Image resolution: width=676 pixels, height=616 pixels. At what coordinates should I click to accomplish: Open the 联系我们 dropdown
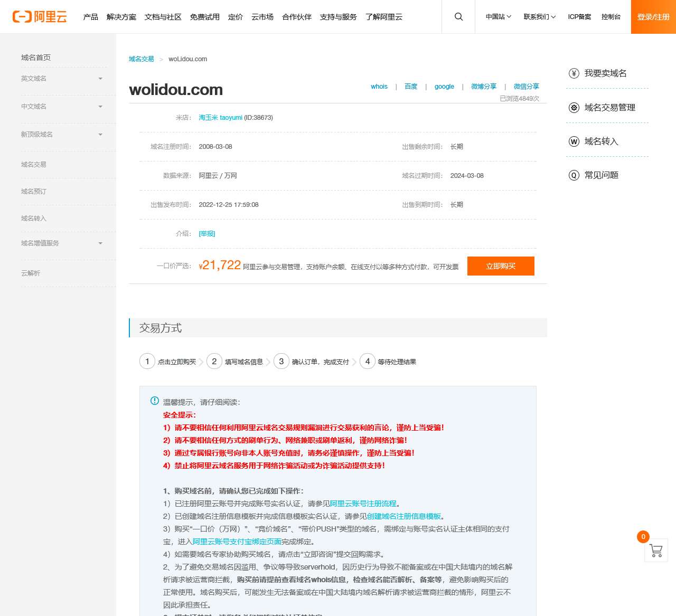pos(540,17)
